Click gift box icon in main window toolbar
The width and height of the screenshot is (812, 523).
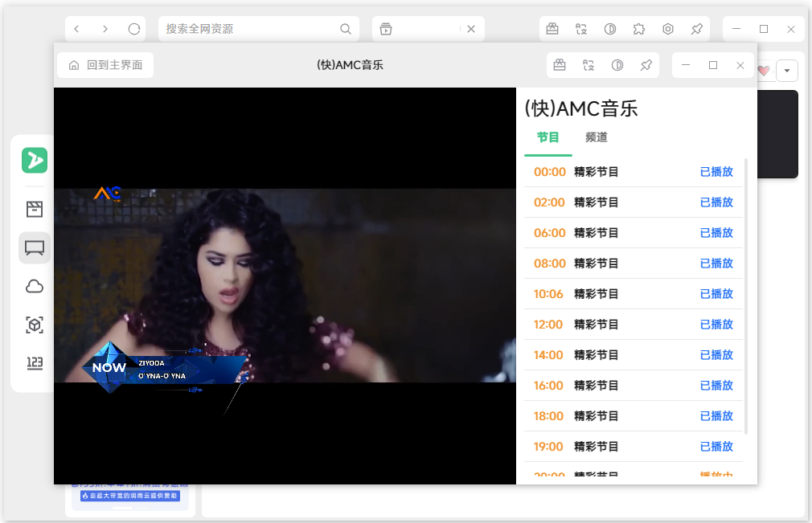click(552, 29)
